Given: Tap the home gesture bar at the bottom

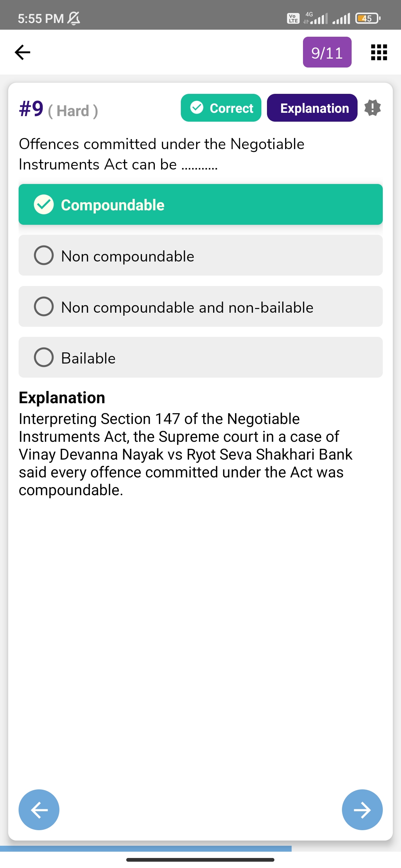Looking at the screenshot, I should [x=200, y=859].
